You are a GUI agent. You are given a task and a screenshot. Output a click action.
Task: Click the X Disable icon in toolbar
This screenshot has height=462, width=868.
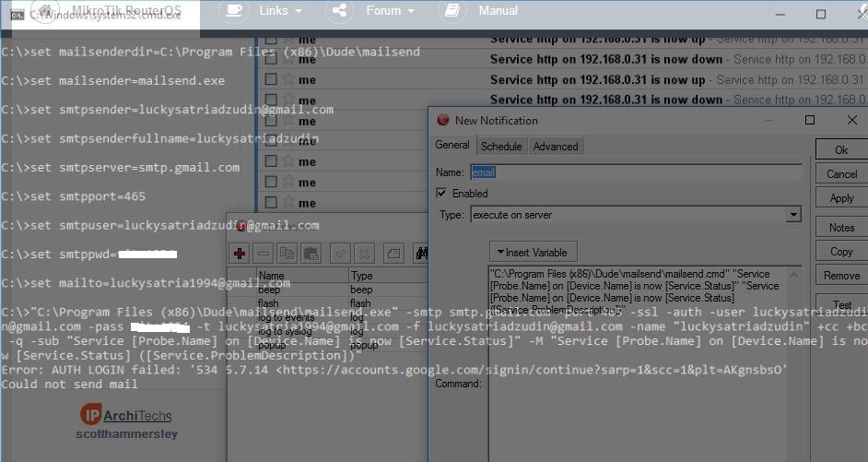364,254
